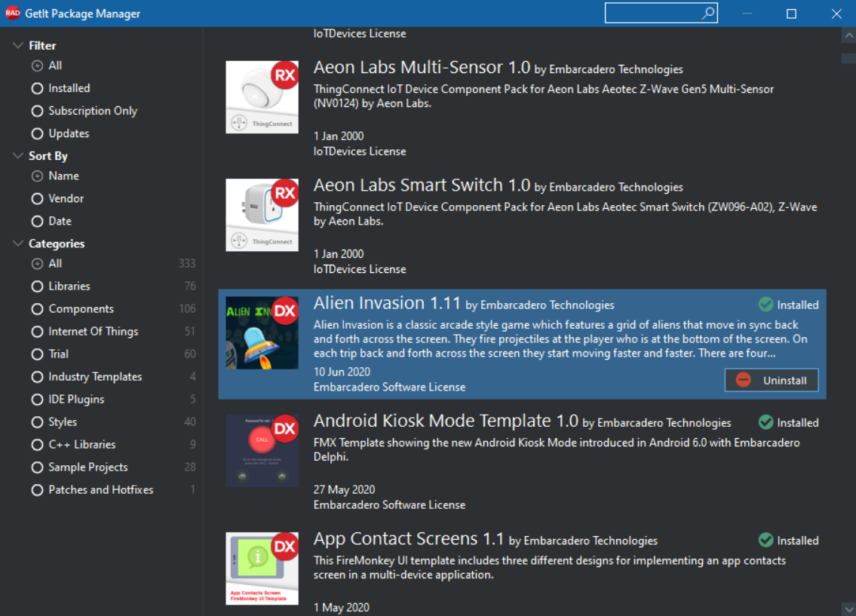The image size is (856, 616).
Task: Click the App Contact Screens package icon
Action: point(262,568)
